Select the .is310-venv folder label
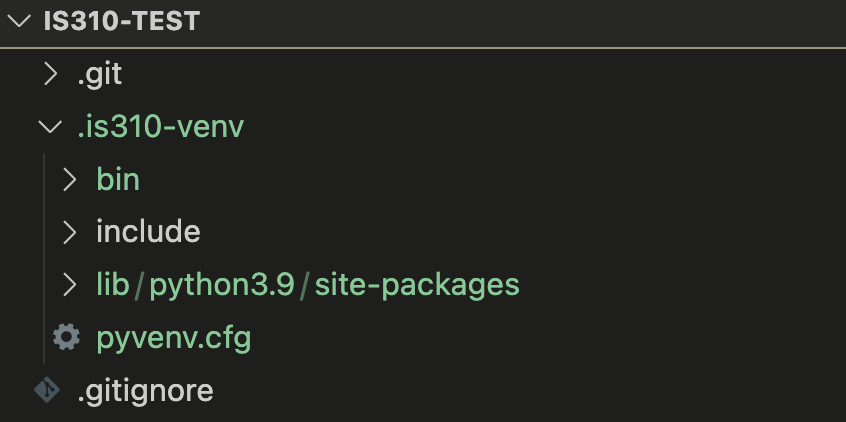Image resolution: width=846 pixels, height=422 pixels. (x=160, y=127)
